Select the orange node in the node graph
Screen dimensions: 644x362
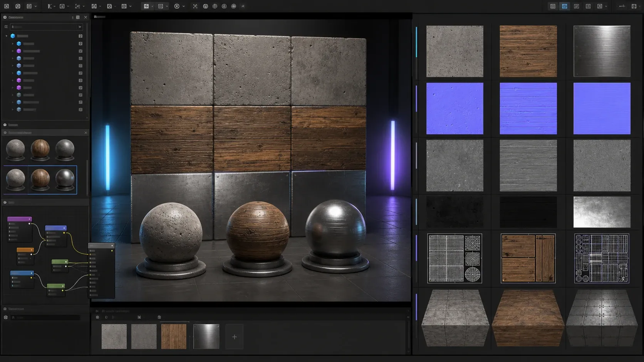(x=25, y=256)
